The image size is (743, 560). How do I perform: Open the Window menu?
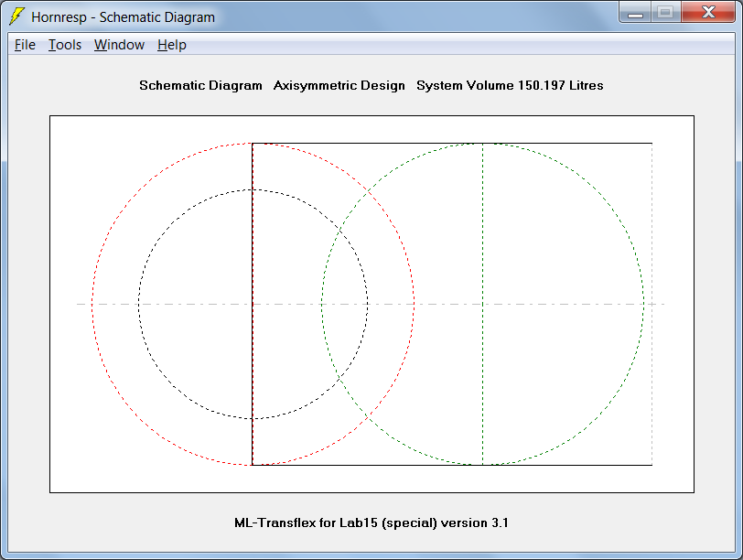[x=119, y=45]
